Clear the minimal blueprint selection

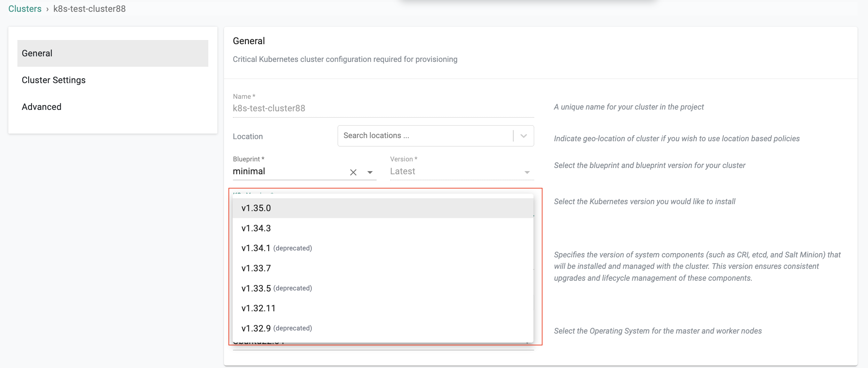click(x=353, y=172)
